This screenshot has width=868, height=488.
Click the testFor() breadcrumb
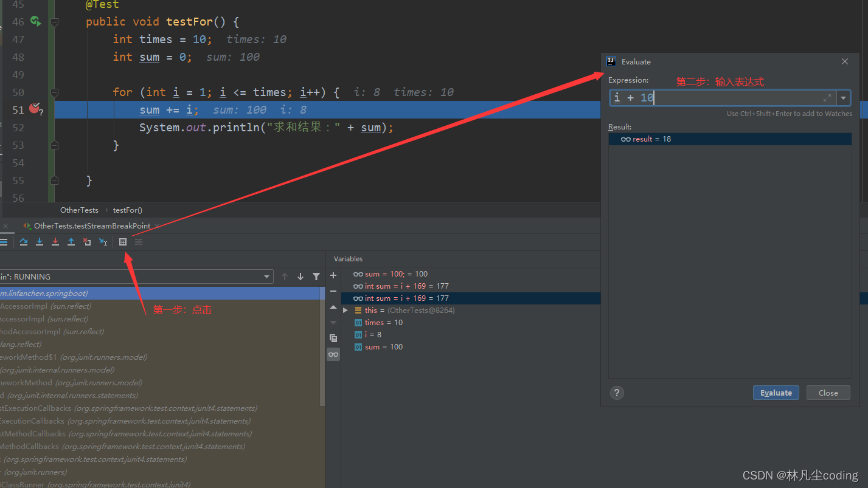[128, 210]
